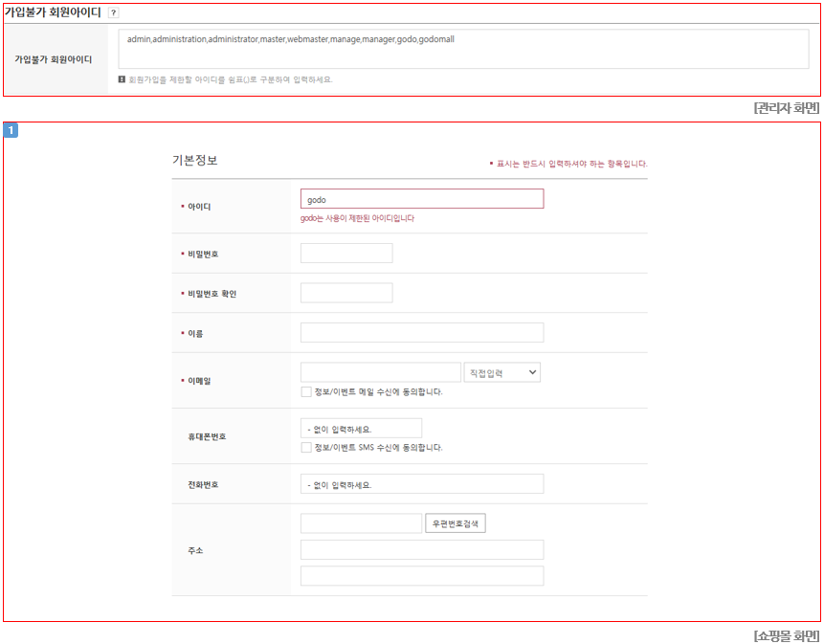Click the godo restricted ID warning message
This screenshot has width=824, height=644.
357,218
